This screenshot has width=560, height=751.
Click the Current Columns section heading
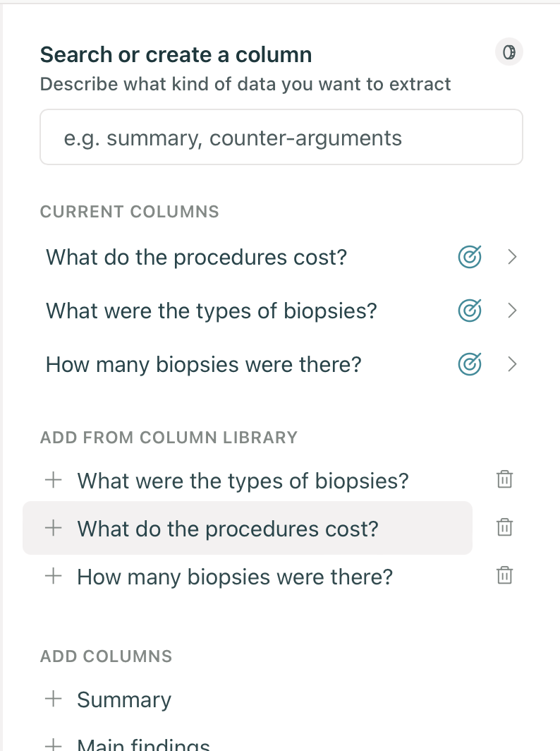129,212
